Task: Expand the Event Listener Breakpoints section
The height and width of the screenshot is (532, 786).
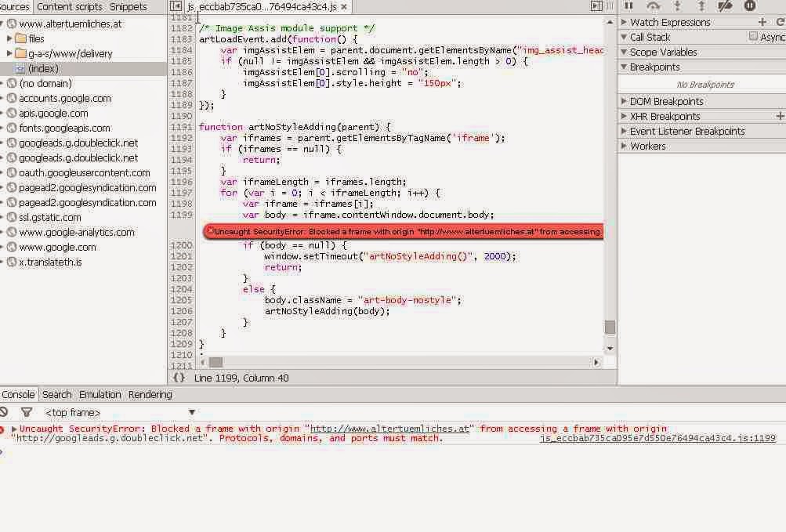Action: point(686,131)
